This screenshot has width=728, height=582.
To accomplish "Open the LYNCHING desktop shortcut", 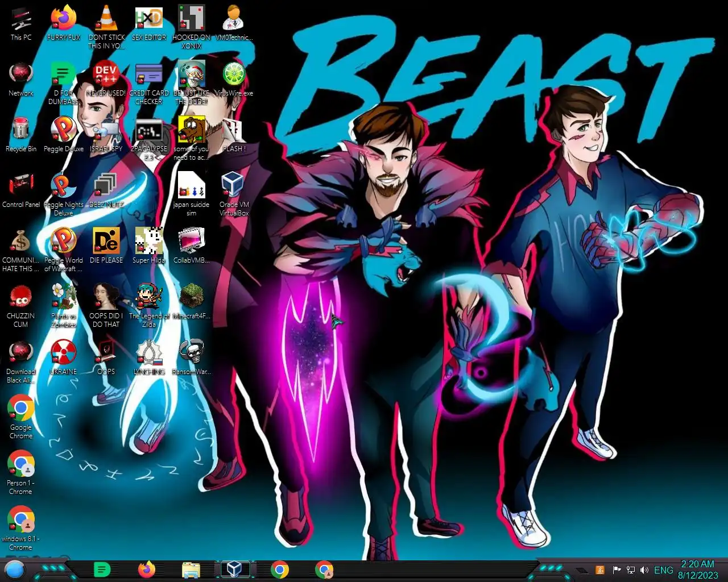I will pos(149,357).
